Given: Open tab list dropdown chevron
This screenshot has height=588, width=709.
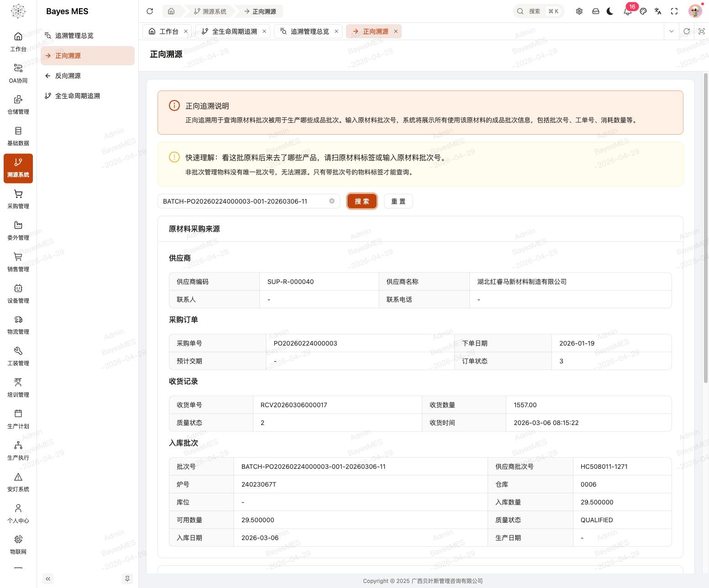Looking at the screenshot, I should coord(671,31).
